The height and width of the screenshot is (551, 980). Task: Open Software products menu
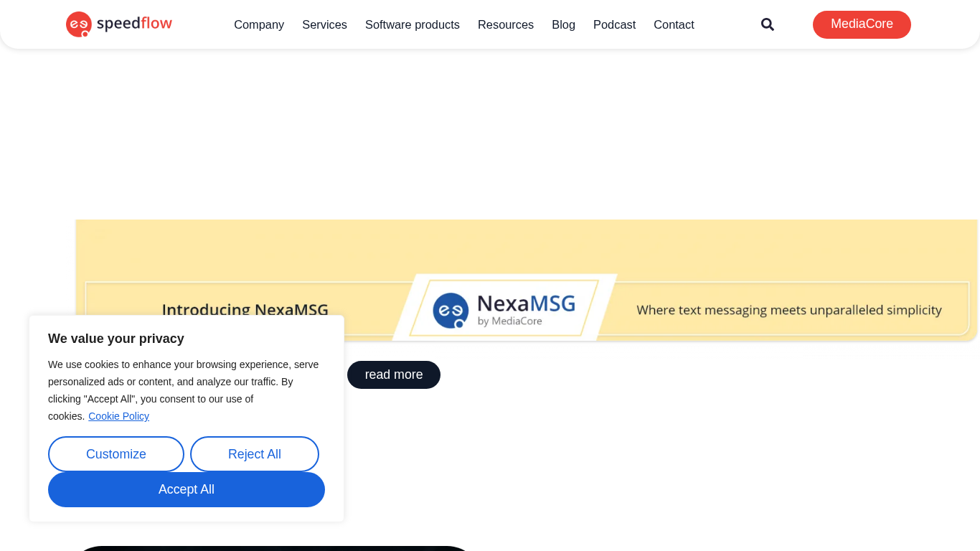(413, 24)
